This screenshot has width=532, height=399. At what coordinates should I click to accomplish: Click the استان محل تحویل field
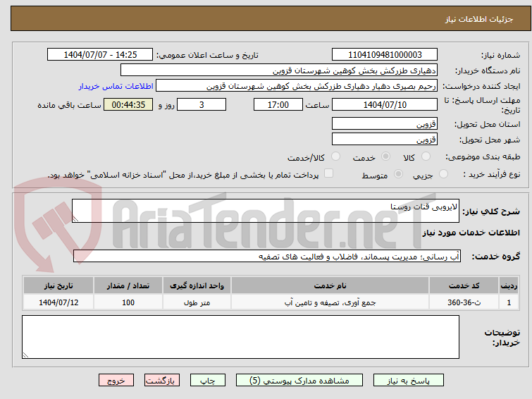pos(385,123)
